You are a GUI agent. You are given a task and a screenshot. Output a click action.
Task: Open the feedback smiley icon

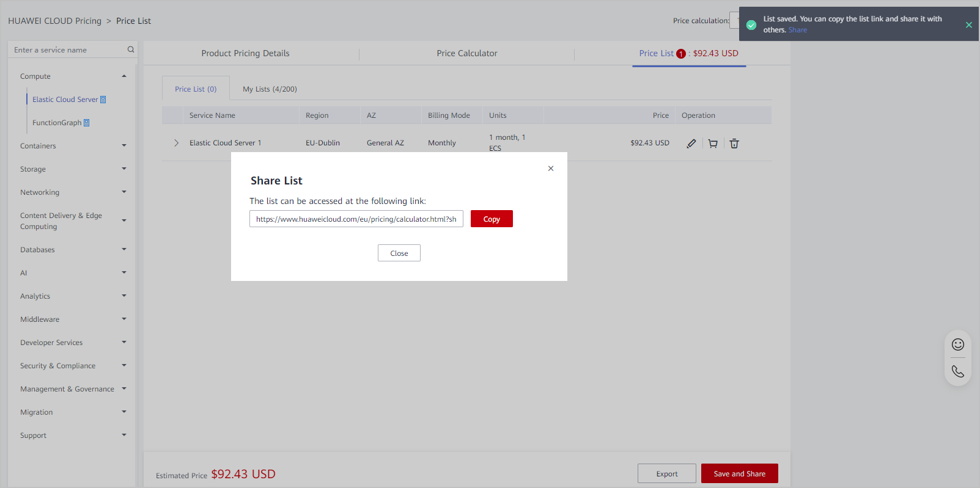tap(958, 344)
